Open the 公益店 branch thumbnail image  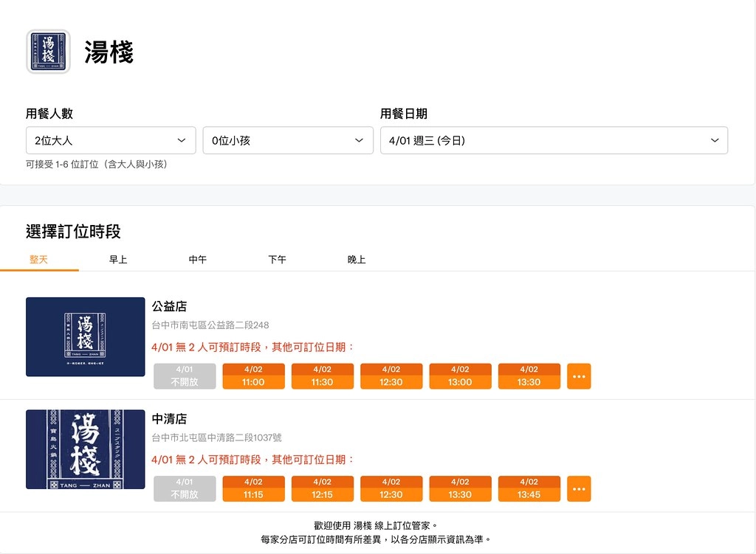pos(85,336)
